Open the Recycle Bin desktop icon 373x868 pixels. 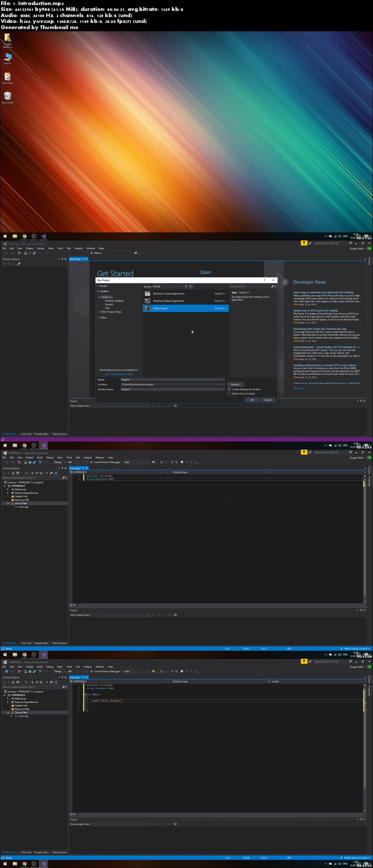coord(8,98)
